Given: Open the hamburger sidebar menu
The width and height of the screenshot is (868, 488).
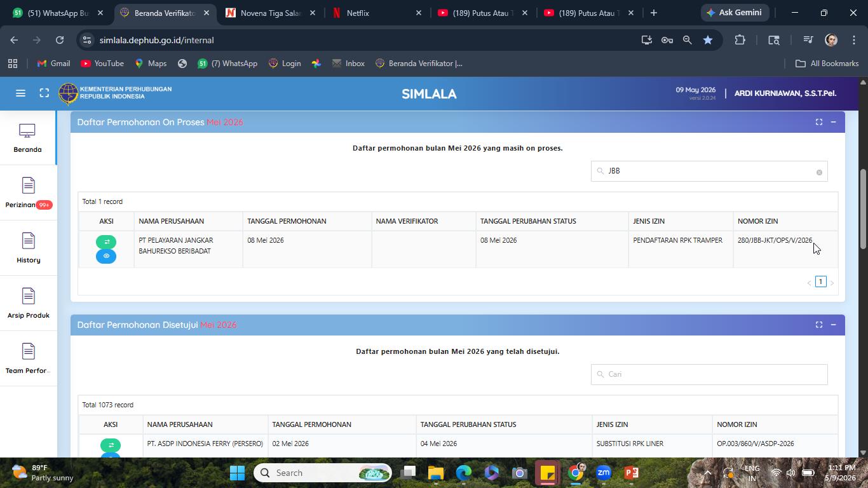Looking at the screenshot, I should [x=20, y=93].
